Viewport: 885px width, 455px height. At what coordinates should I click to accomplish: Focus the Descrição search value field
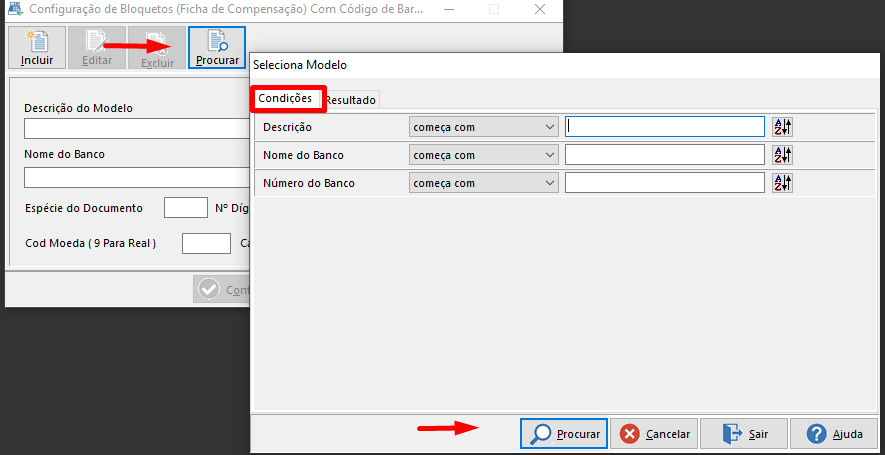point(665,127)
